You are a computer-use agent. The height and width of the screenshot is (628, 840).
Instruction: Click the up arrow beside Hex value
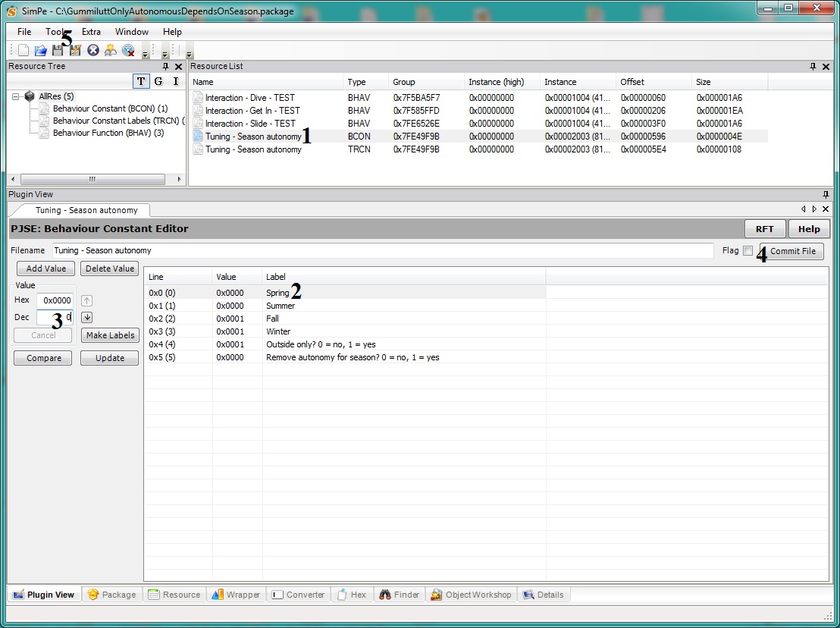86,300
